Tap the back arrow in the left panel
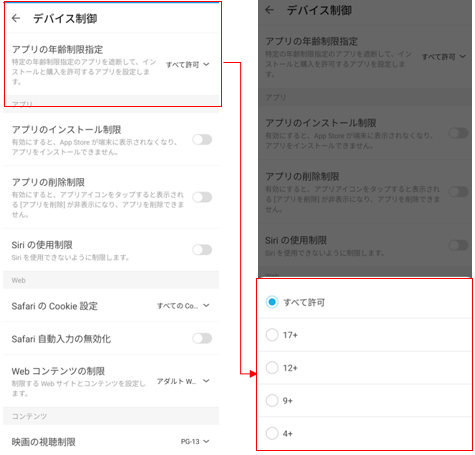Screen dimensions: 475x455 (16, 18)
